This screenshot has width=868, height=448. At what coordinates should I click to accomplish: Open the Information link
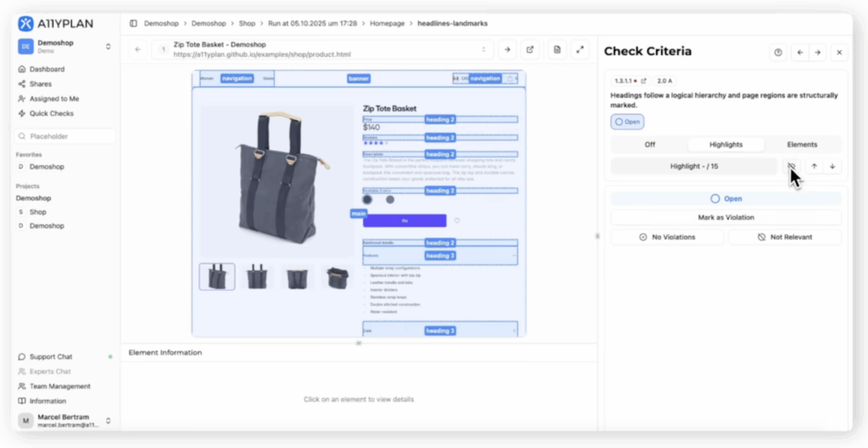[47, 401]
